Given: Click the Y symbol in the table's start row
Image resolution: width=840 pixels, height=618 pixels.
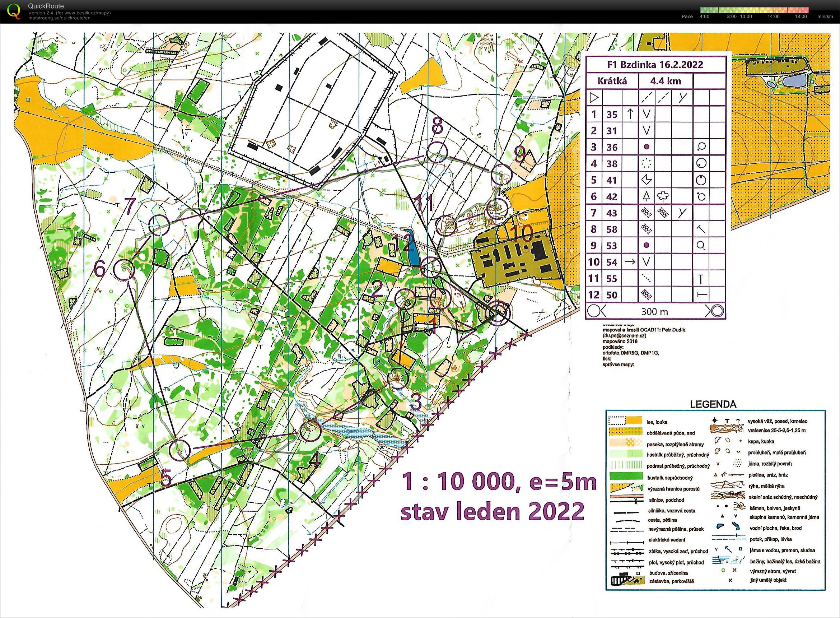Looking at the screenshot, I should pos(683,98).
